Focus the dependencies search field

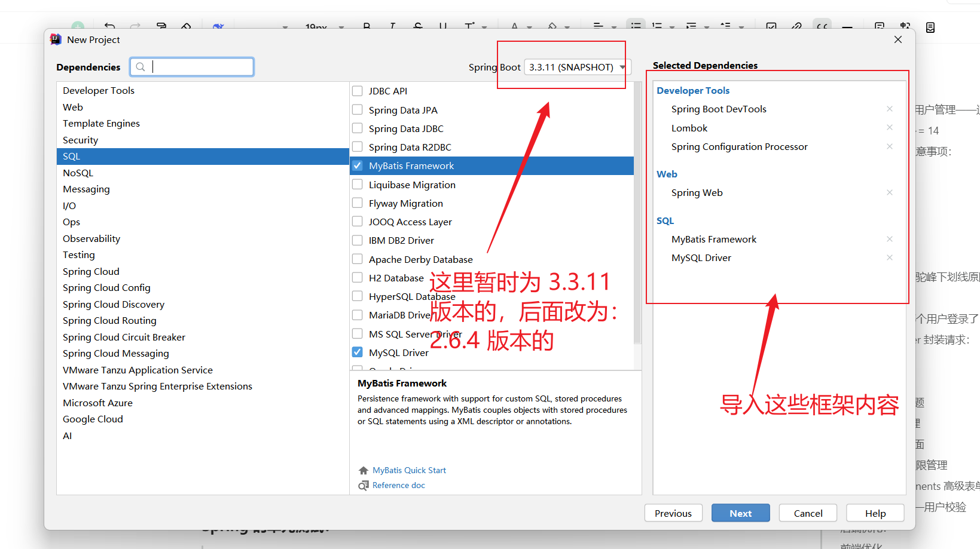[192, 67]
